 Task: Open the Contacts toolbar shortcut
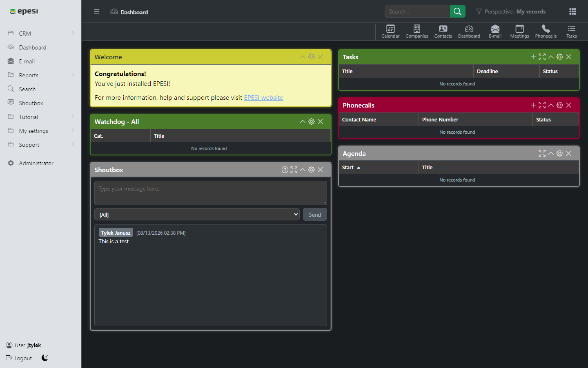point(443,31)
